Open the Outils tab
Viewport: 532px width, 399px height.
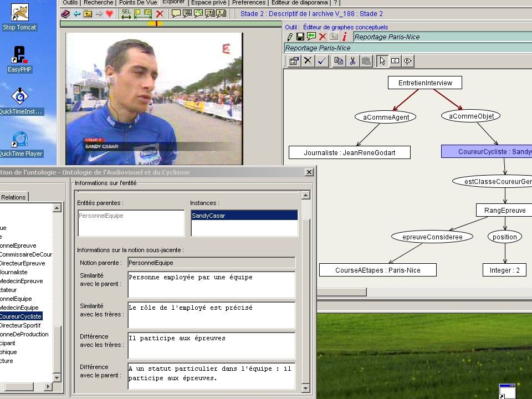pos(70,3)
